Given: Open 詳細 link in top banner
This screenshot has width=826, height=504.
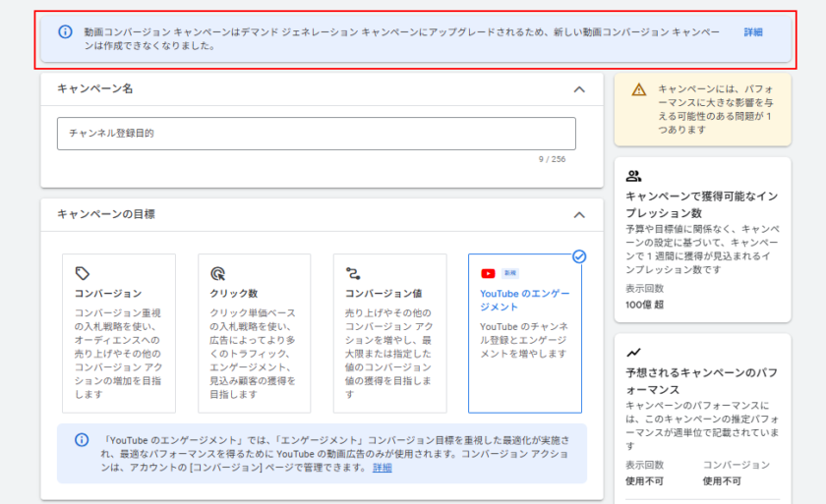Looking at the screenshot, I should tap(753, 32).
